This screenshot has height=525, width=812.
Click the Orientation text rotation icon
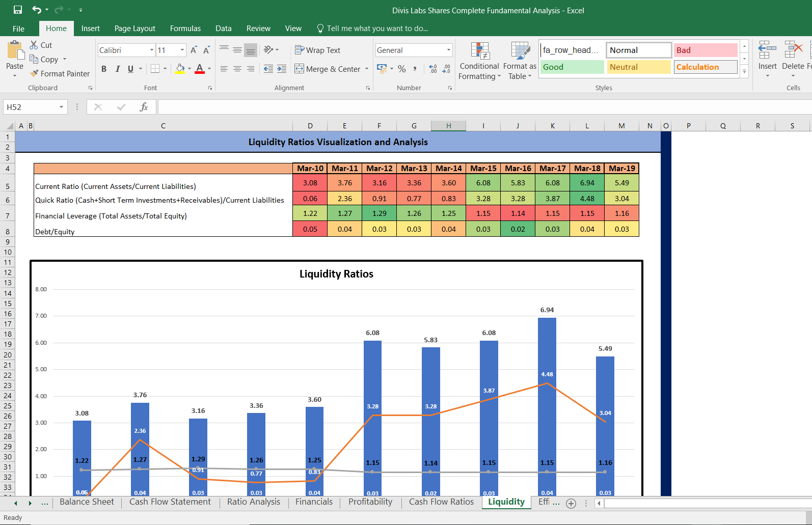point(268,50)
